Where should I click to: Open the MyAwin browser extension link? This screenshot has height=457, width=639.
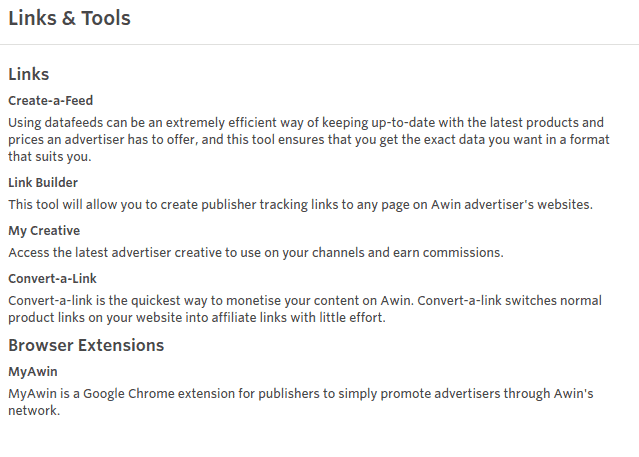(33, 372)
